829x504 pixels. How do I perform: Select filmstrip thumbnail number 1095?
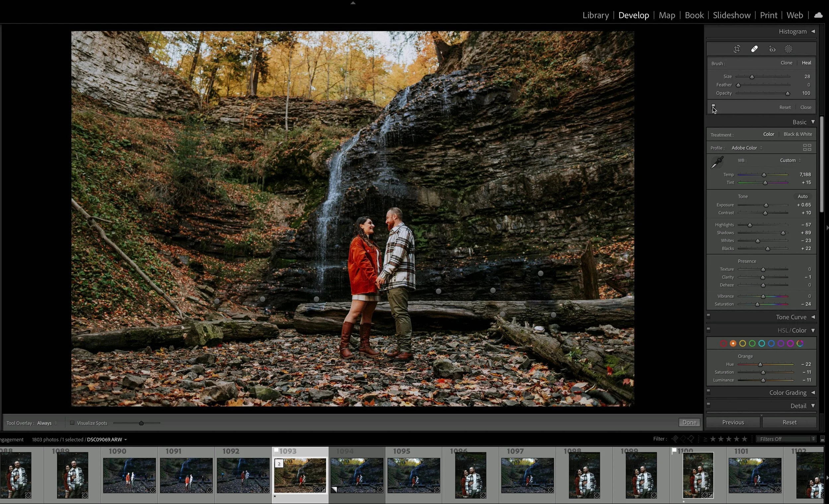pyautogui.click(x=414, y=475)
